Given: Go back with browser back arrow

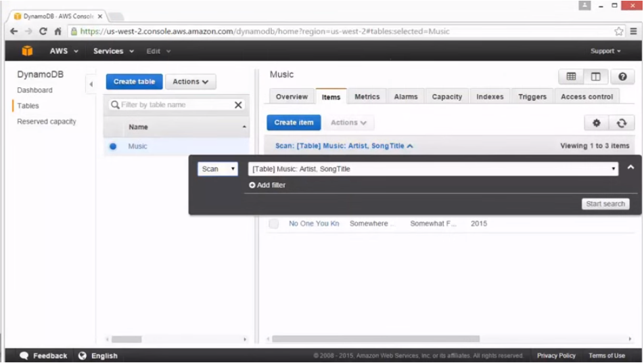Looking at the screenshot, I should [14, 31].
